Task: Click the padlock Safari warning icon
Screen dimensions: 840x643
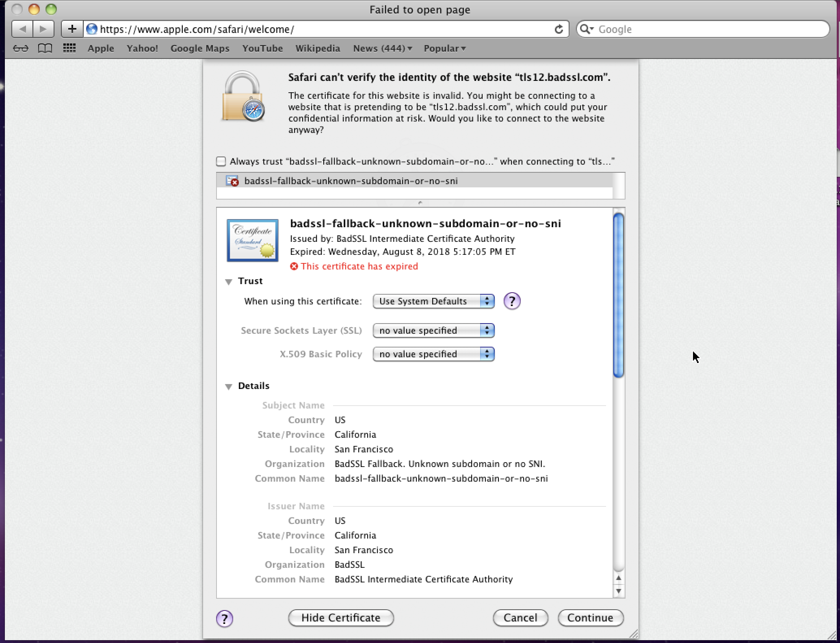Action: [x=243, y=96]
